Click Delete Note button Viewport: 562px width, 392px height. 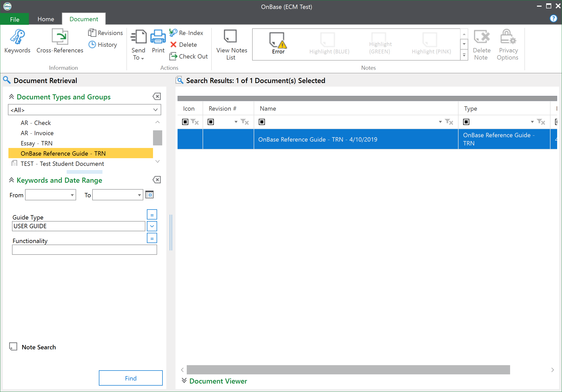click(482, 45)
